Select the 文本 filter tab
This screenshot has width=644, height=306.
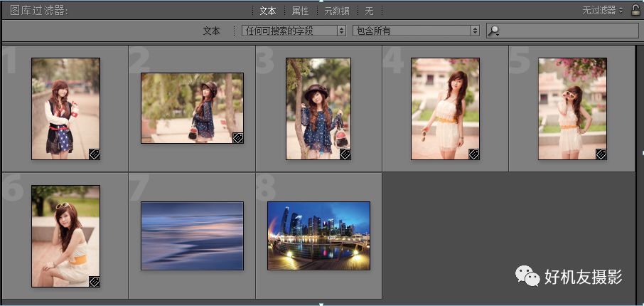(268, 11)
